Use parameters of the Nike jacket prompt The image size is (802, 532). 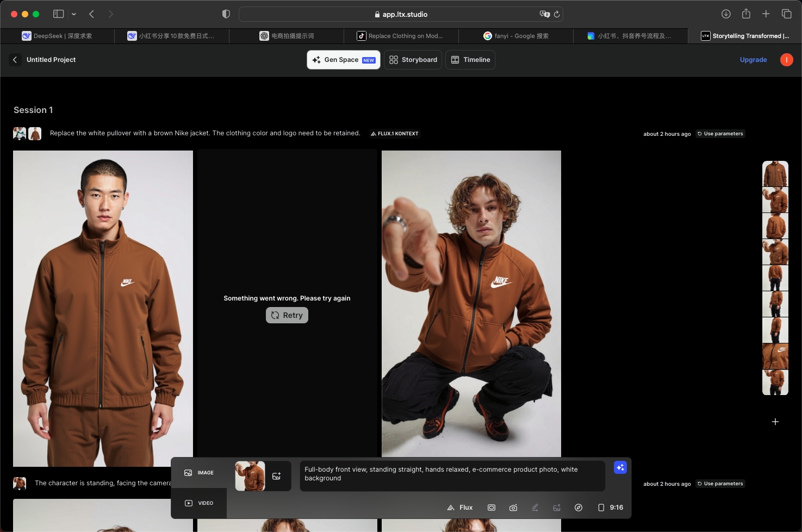(x=720, y=134)
